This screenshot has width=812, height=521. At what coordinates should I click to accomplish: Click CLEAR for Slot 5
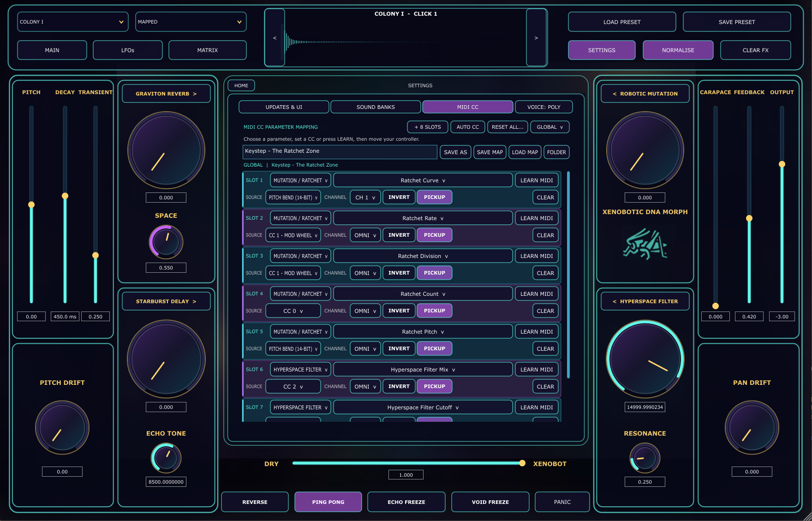(545, 348)
